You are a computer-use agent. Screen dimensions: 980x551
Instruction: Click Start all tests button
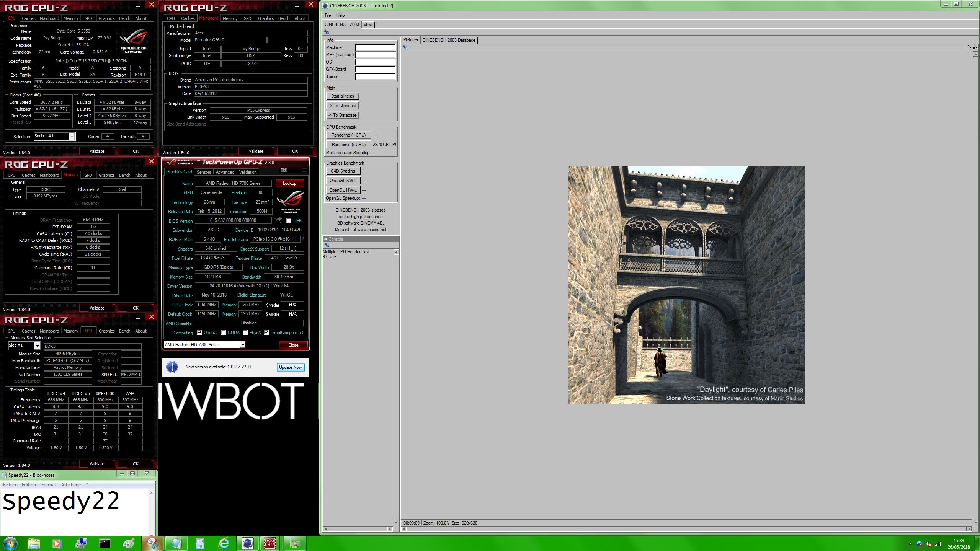(343, 96)
